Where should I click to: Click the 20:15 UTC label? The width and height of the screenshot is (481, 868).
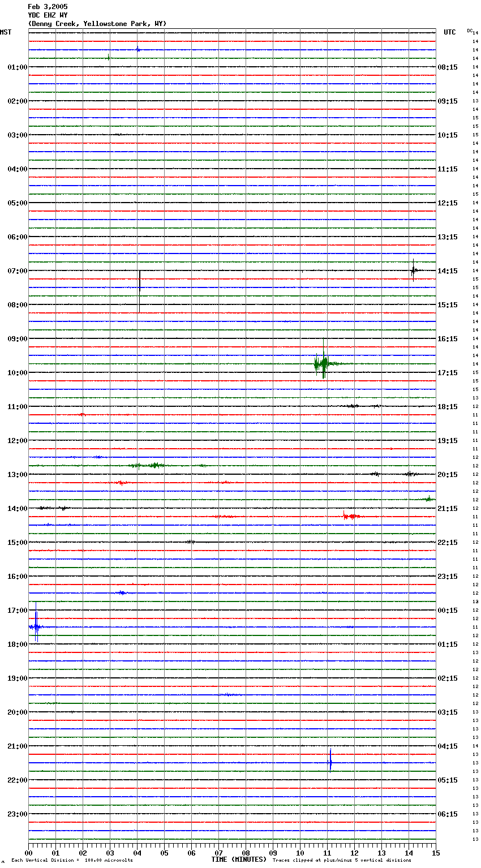(x=448, y=475)
